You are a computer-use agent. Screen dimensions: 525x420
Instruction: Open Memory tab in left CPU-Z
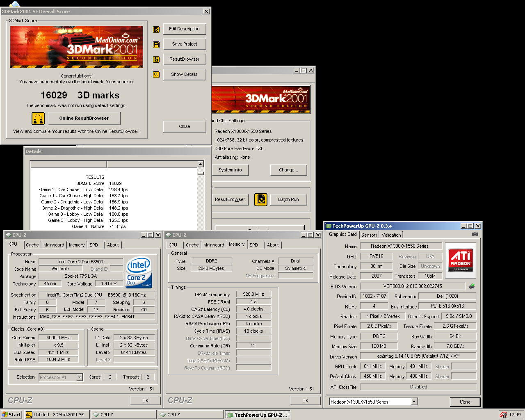pos(77,245)
